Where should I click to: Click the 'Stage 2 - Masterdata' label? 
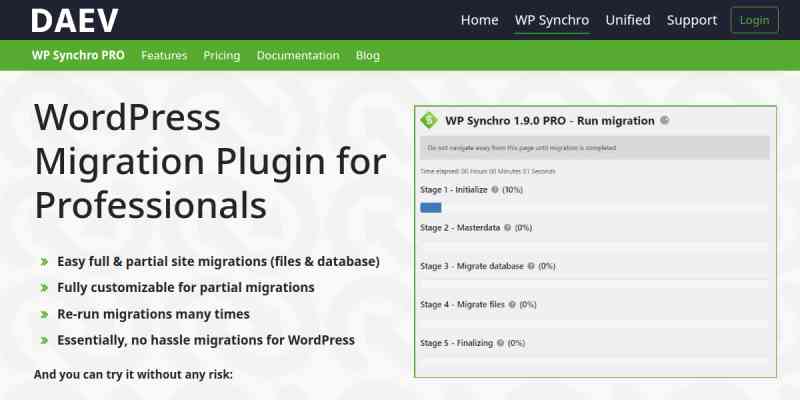coord(460,228)
